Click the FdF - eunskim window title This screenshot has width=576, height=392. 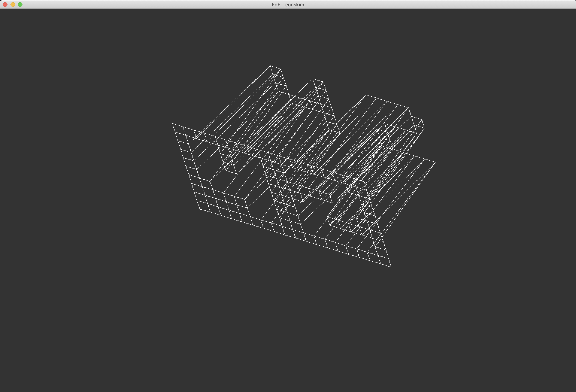pyautogui.click(x=288, y=4)
